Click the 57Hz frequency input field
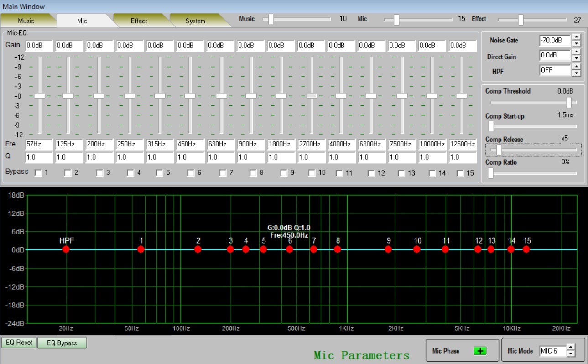 [39, 144]
